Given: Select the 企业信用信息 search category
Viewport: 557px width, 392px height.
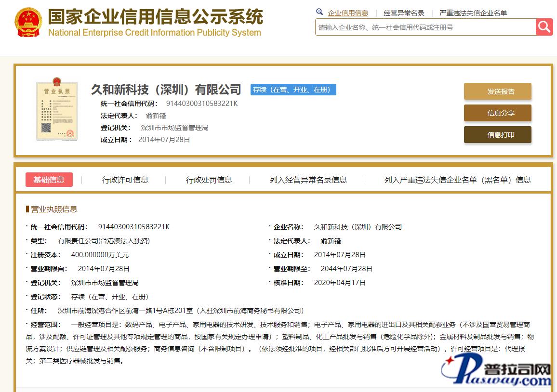Looking at the screenshot, I should [348, 13].
